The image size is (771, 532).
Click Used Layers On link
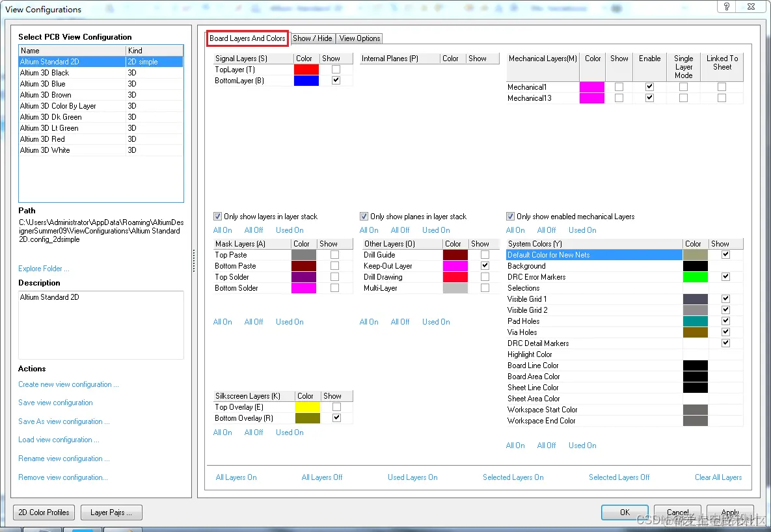point(413,477)
